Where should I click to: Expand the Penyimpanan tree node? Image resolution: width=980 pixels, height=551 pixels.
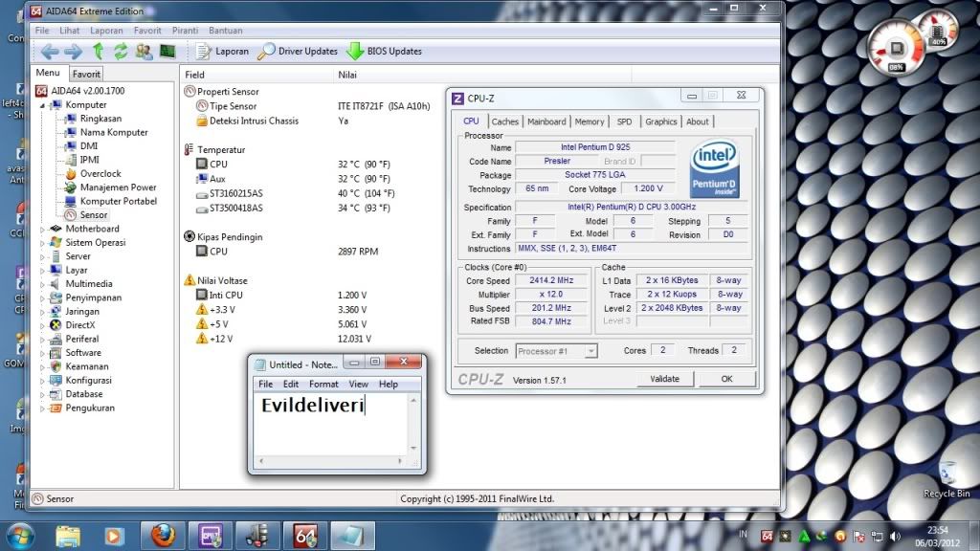[42, 298]
